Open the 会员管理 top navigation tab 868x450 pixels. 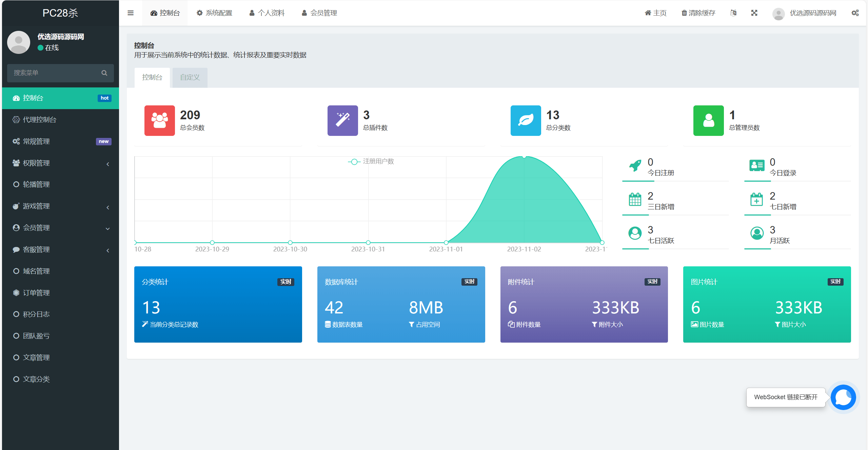[x=319, y=13]
